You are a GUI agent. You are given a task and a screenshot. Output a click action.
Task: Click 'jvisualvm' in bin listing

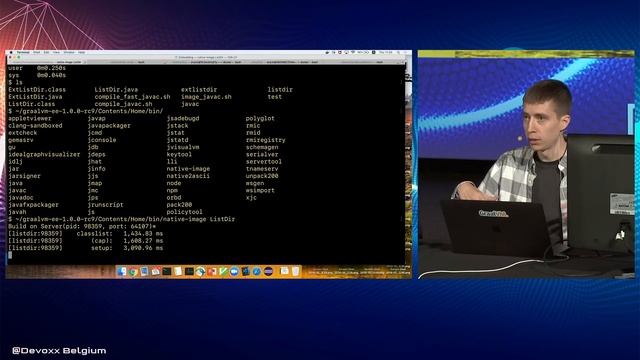tap(183, 147)
